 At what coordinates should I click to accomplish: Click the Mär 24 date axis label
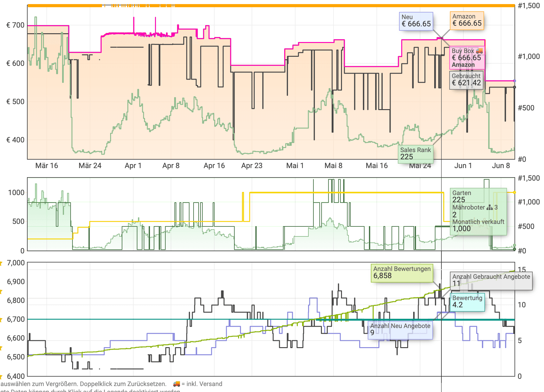click(90, 166)
